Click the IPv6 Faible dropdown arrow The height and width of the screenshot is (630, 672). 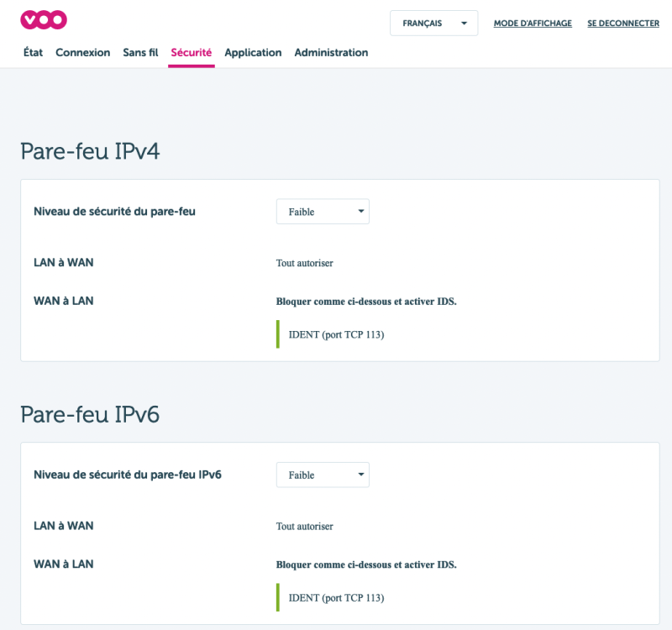coord(361,475)
